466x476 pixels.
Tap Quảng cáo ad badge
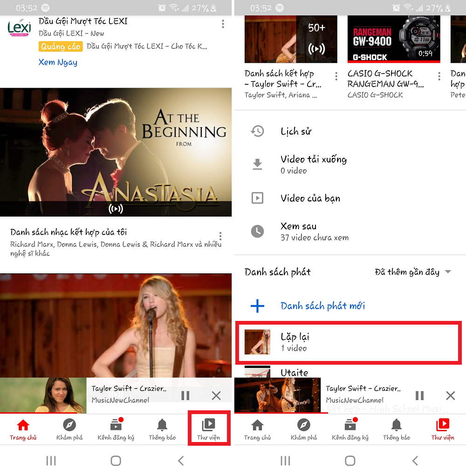61,47
